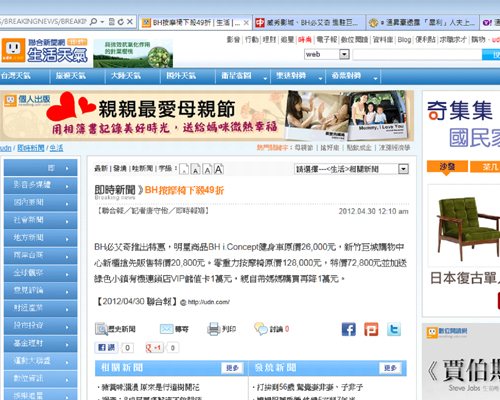Image resolution: width=500 pixels, height=400 pixels.
Task: Select the smallest font size option
Action: click(x=184, y=169)
